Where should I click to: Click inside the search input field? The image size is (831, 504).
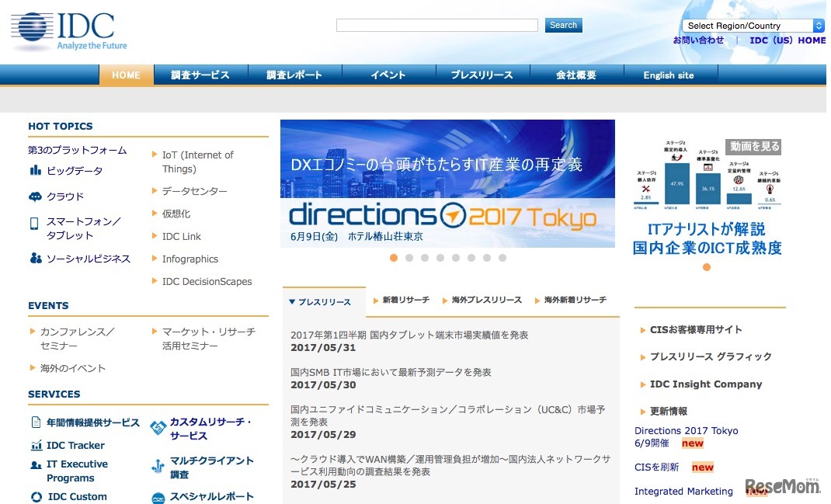436,24
